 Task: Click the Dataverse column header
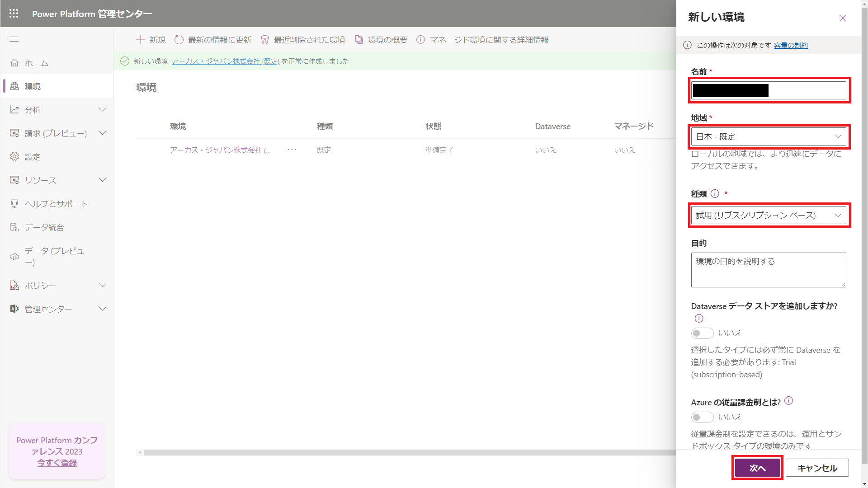point(553,127)
